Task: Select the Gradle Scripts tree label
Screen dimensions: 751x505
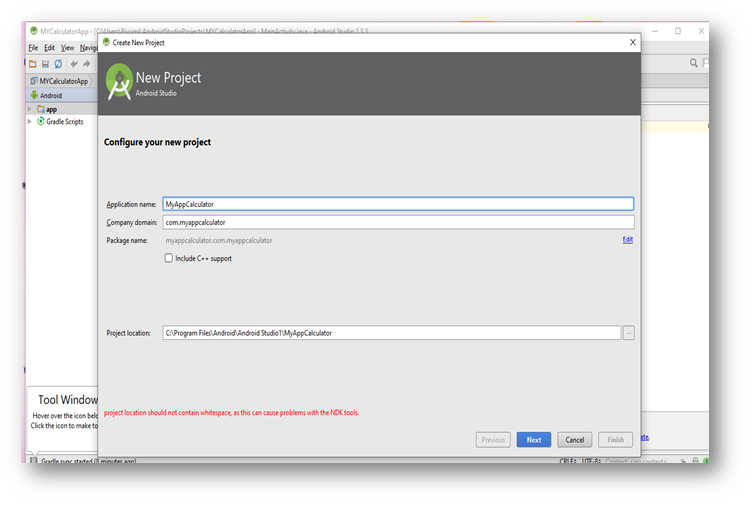Action: (65, 122)
